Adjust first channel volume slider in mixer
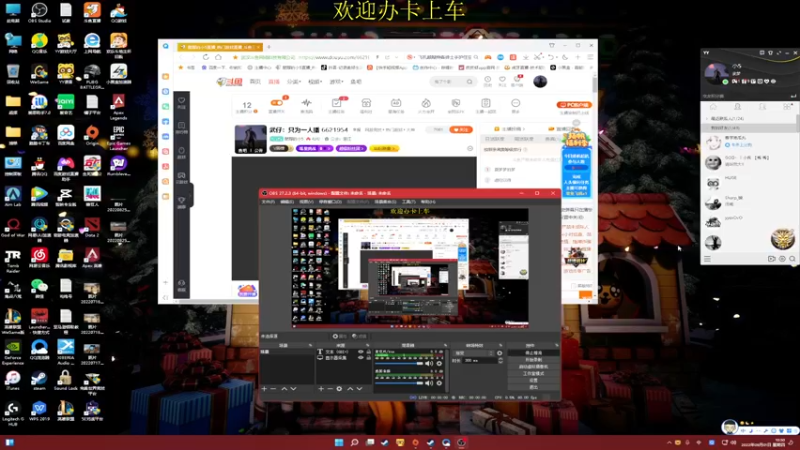800x450 pixels. pos(399,364)
